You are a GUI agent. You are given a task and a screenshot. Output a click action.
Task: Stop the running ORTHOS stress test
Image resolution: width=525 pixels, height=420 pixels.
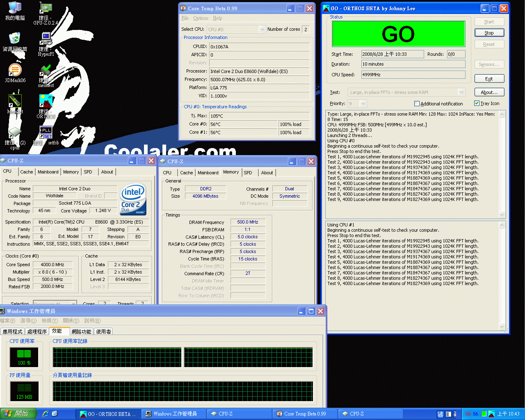tap(489, 32)
